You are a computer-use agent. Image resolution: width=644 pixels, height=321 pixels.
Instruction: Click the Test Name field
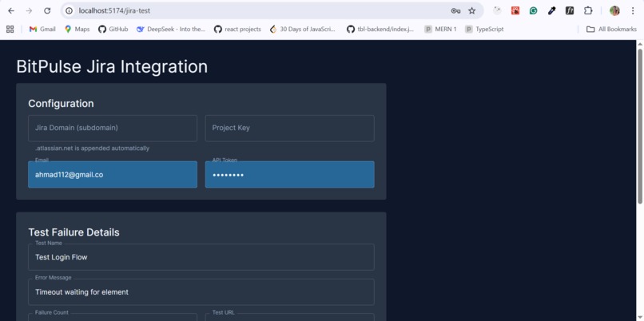201,257
